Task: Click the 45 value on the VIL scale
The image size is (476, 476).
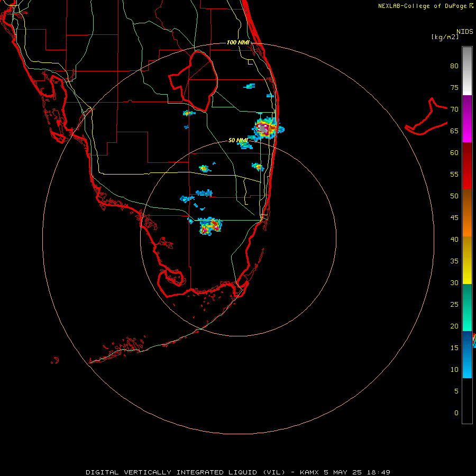Action: click(454, 218)
